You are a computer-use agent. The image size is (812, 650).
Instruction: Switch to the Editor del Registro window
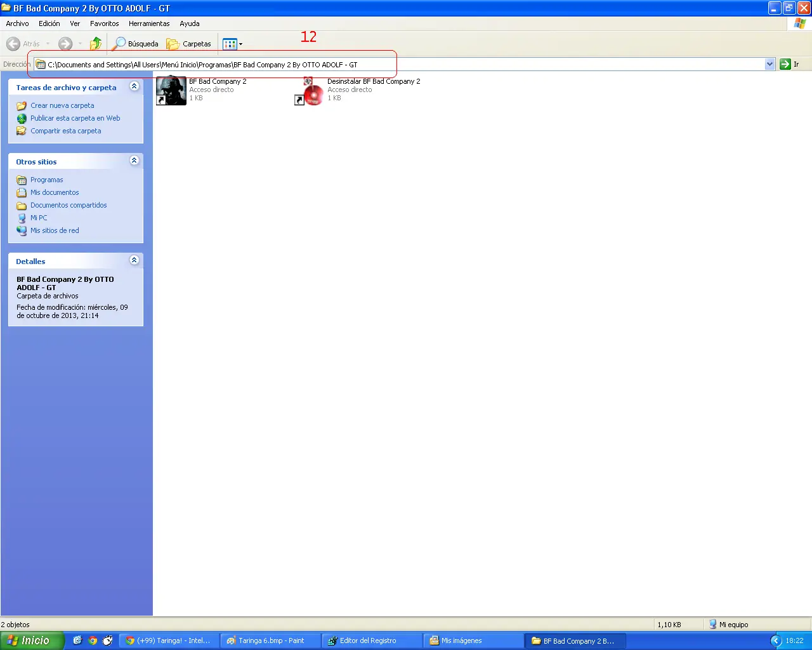tap(372, 640)
